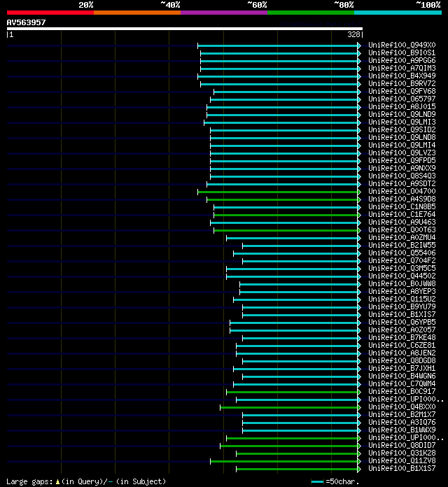This screenshot has width=448, height=487.
Task: Select hit label UniRef100_A9NXX9
Action: click(x=402, y=168)
